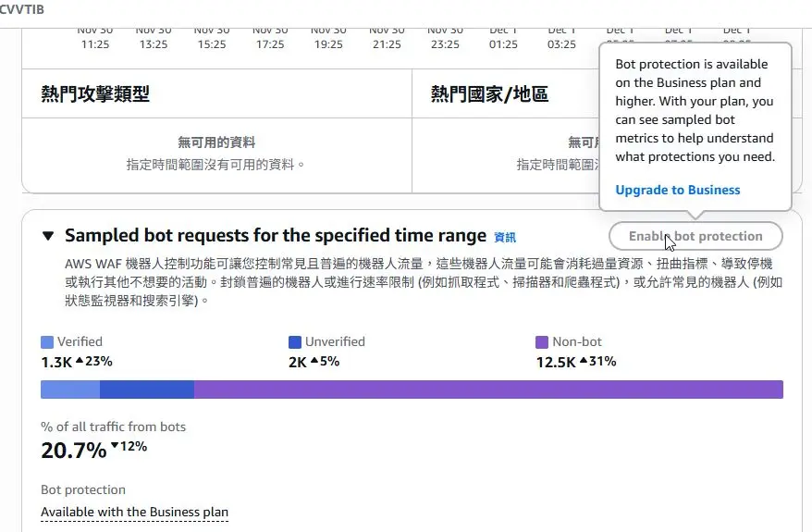Select the dark blue Unverified bar segment
812x532 pixels.
[146, 389]
